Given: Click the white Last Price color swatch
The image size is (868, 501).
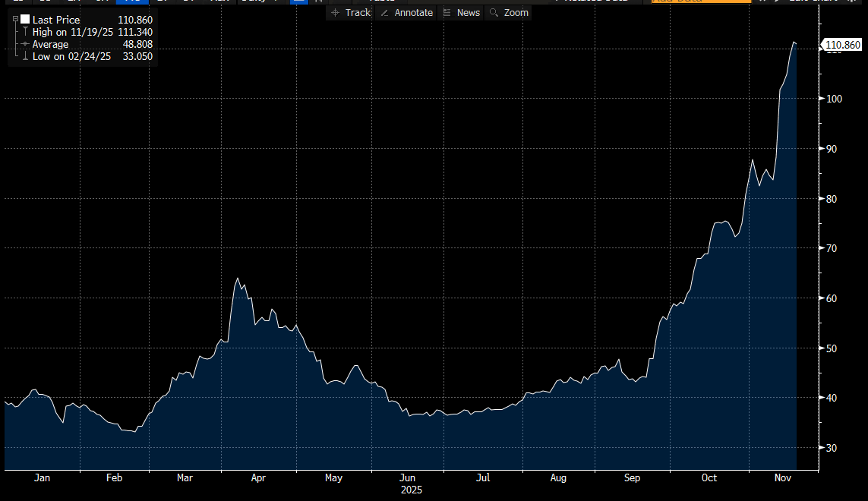Looking at the screenshot, I should (x=25, y=20).
